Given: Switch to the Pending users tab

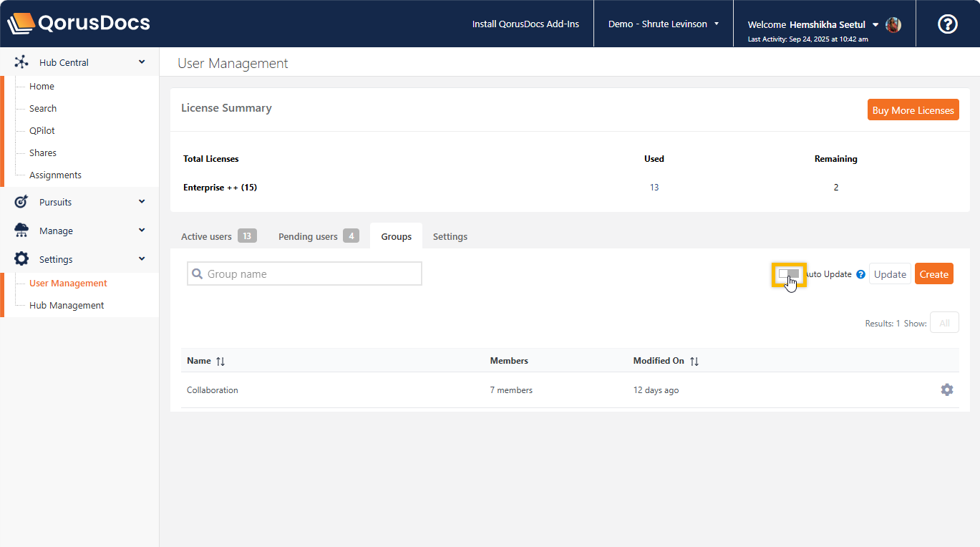Looking at the screenshot, I should click(318, 236).
